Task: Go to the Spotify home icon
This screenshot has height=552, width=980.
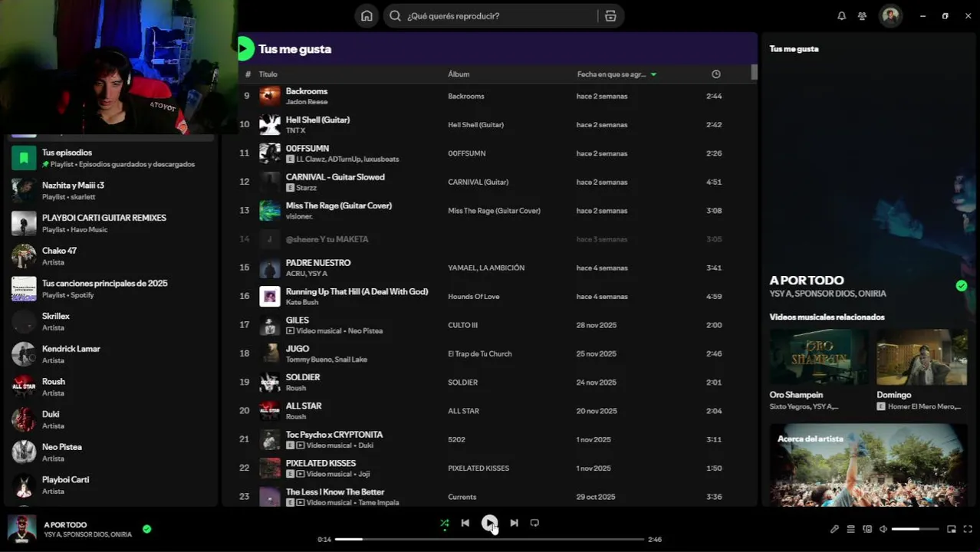Action: [367, 16]
